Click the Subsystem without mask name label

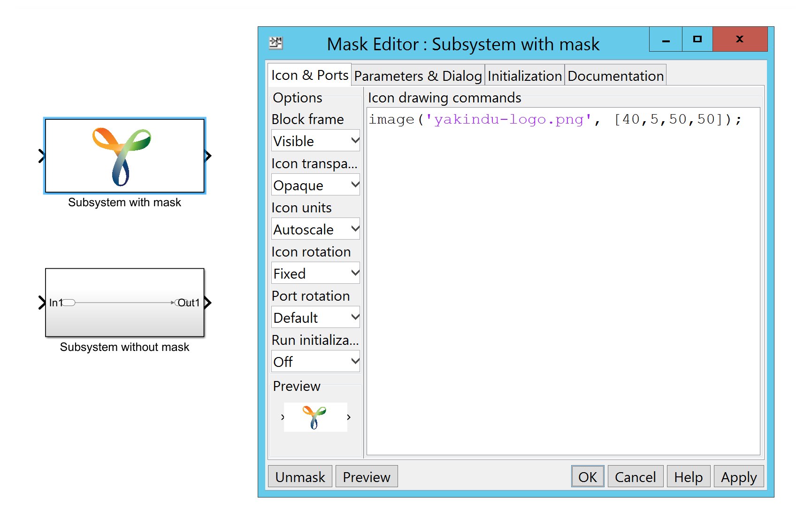[x=124, y=347]
